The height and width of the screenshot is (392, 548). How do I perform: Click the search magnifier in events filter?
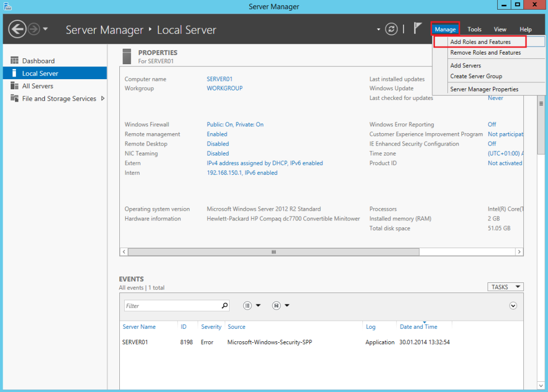click(225, 306)
